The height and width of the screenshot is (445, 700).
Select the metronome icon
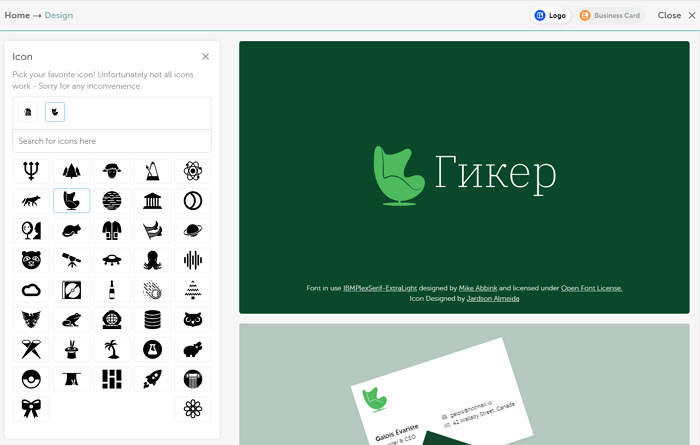point(152,171)
